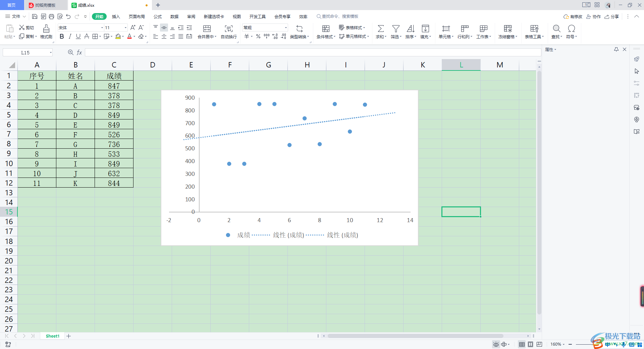The width and height of the screenshot is (644, 349).
Task: Click the search commands field 查找命令
Action: click(337, 16)
